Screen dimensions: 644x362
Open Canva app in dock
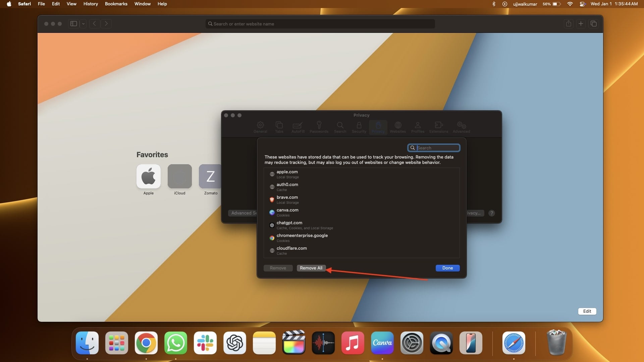coord(382,343)
